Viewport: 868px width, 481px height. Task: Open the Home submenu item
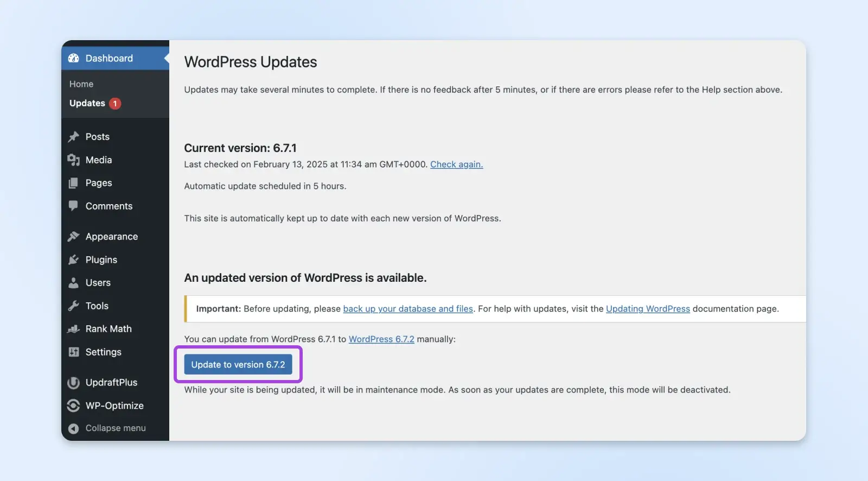(x=81, y=84)
